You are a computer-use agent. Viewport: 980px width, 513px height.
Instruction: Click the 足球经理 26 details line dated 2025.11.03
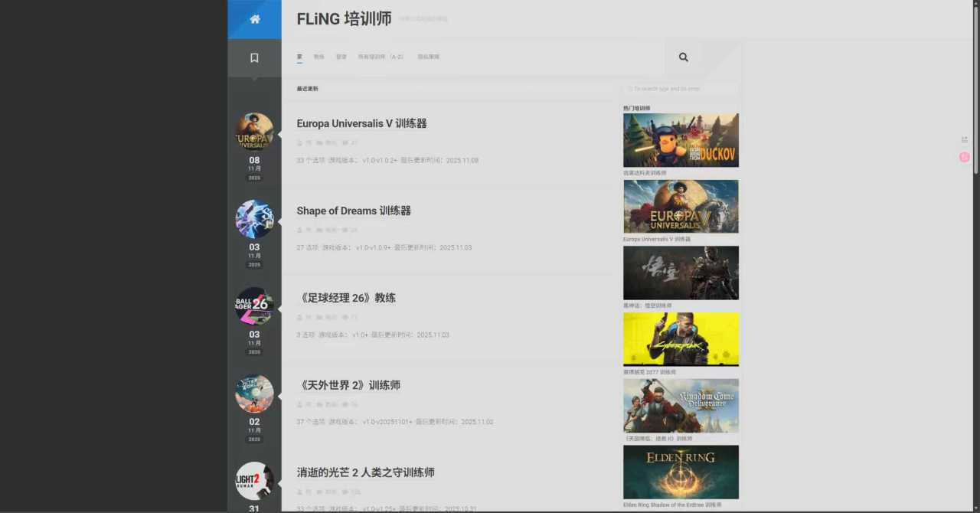pos(373,335)
